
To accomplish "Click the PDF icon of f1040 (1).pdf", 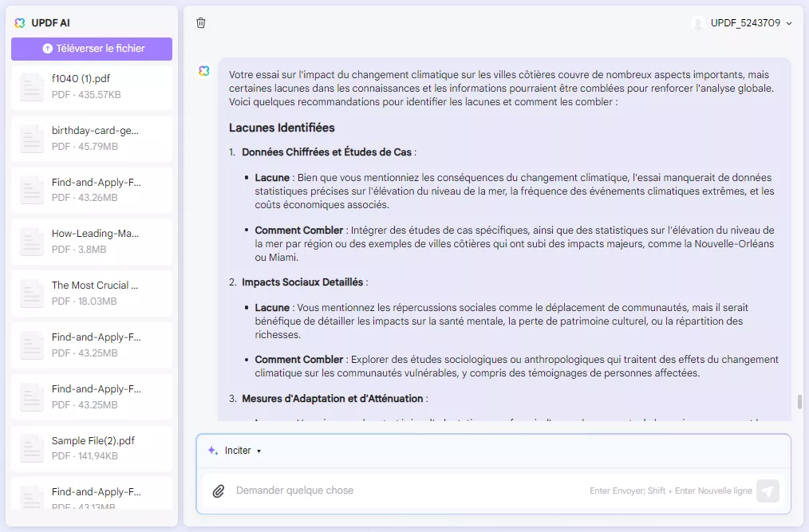I will pos(31,86).
